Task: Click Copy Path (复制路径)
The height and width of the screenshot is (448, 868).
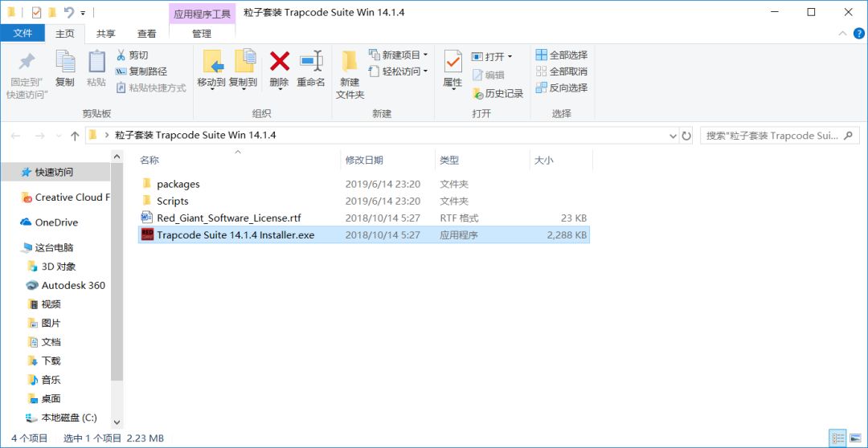Action: click(141, 71)
